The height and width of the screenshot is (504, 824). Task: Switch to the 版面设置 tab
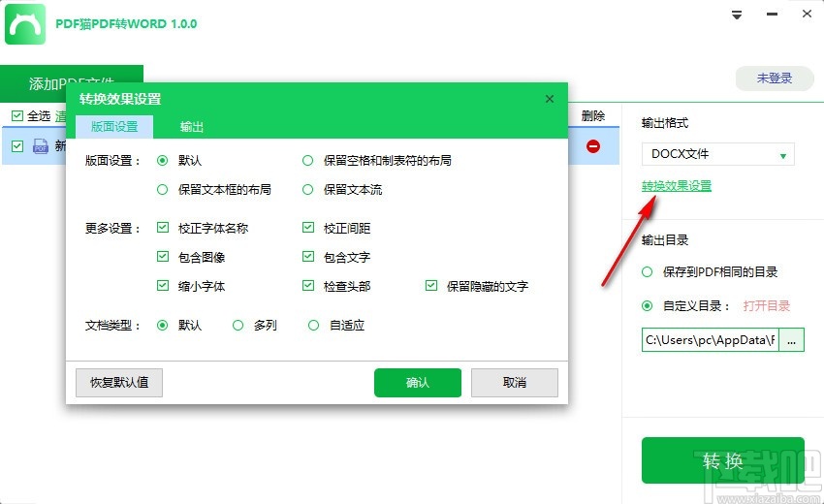[x=114, y=127]
